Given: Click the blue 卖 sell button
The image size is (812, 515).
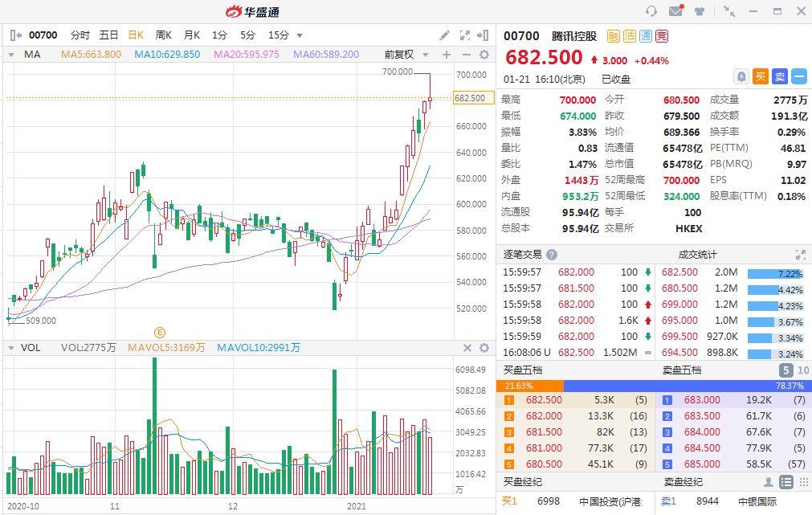Looking at the screenshot, I should pos(779,76).
